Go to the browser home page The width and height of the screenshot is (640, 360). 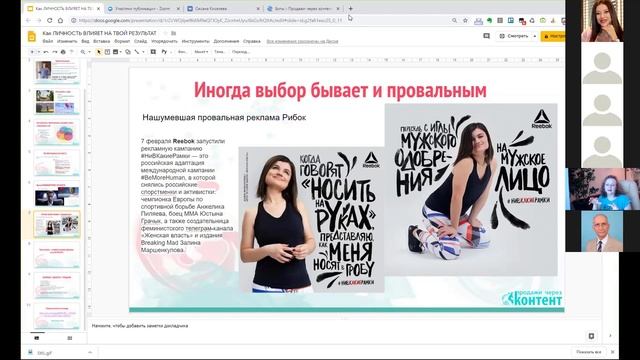(60, 20)
